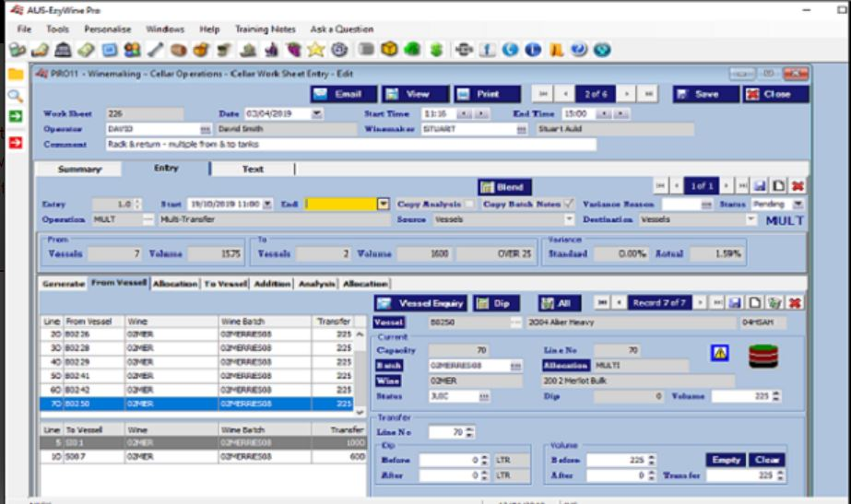Switch to the Summary tab

pos(79,170)
